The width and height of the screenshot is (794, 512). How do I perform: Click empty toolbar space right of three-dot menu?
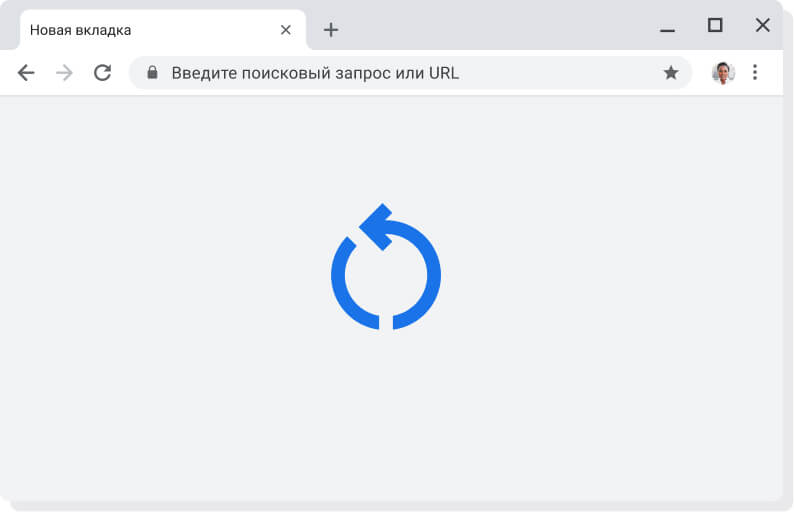pos(774,73)
